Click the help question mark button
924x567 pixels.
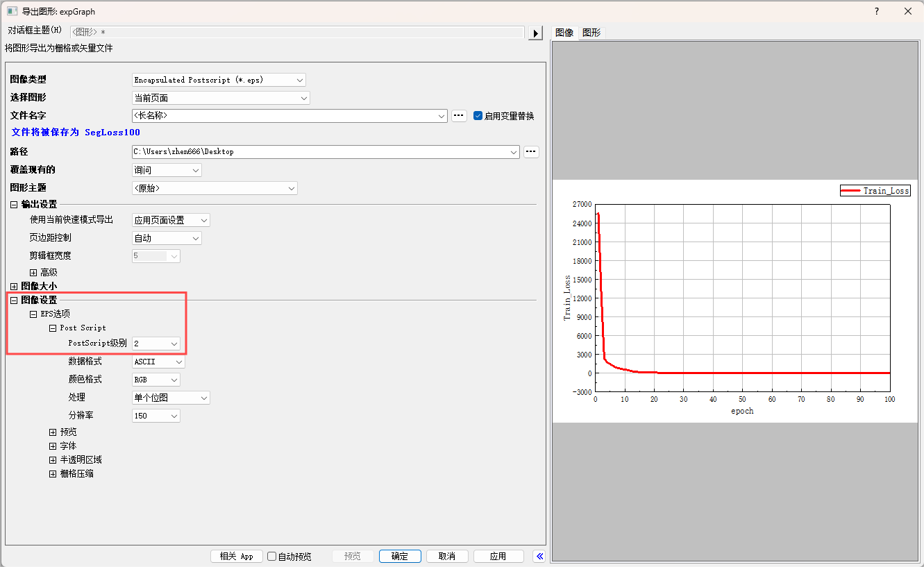click(877, 11)
